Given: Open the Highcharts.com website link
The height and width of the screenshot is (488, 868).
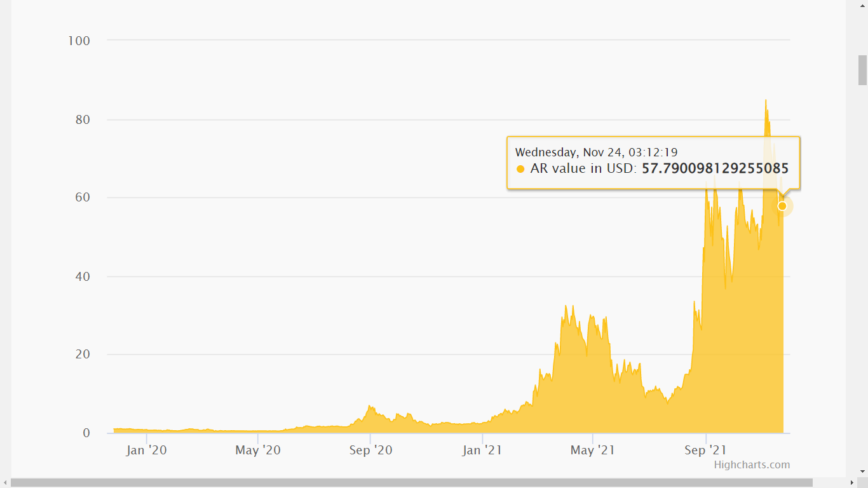Looking at the screenshot, I should point(752,464).
